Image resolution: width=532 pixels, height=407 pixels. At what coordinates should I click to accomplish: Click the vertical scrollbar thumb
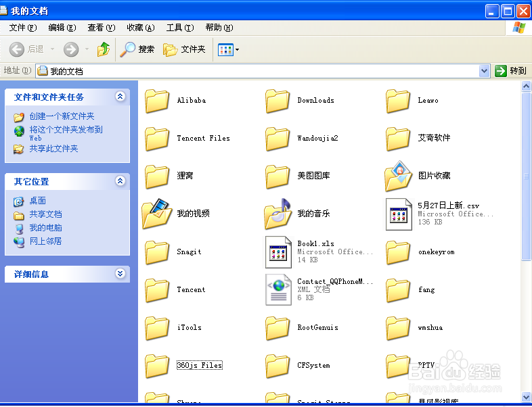526,176
